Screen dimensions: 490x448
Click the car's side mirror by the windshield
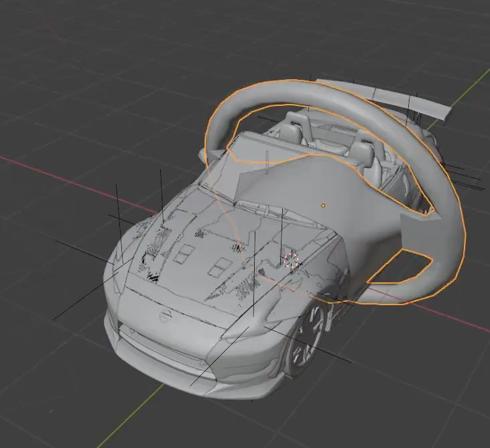point(209,154)
